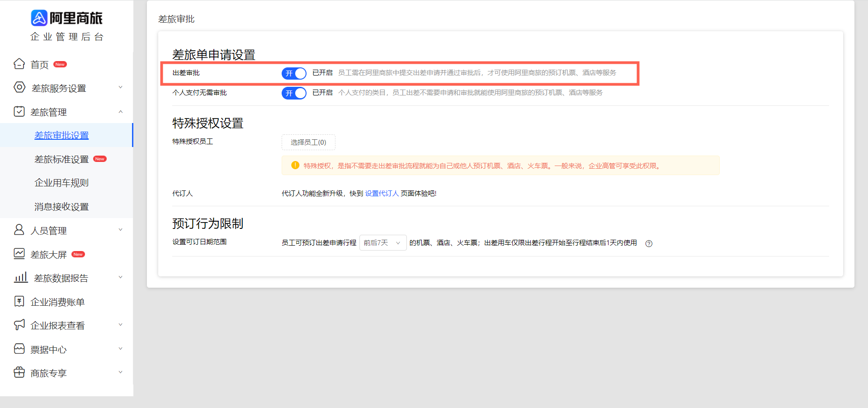
Task: Toggle the 出差审批 switch
Action: (x=294, y=73)
